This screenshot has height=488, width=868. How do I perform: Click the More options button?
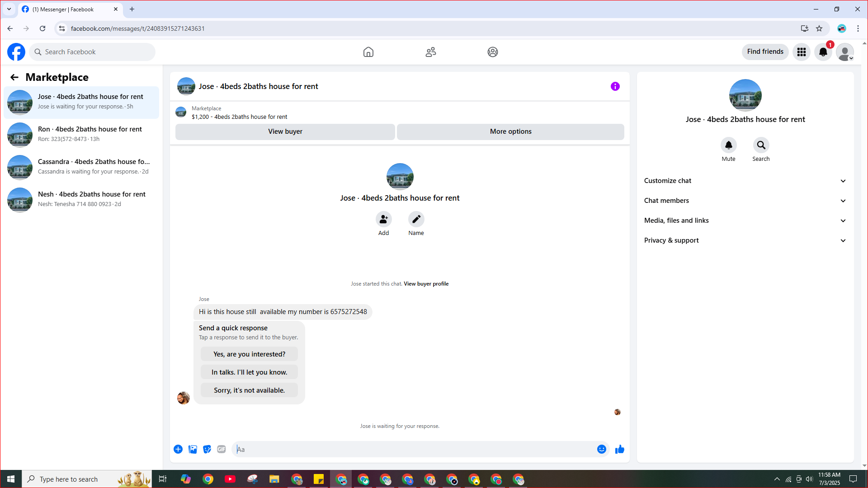[x=511, y=131]
